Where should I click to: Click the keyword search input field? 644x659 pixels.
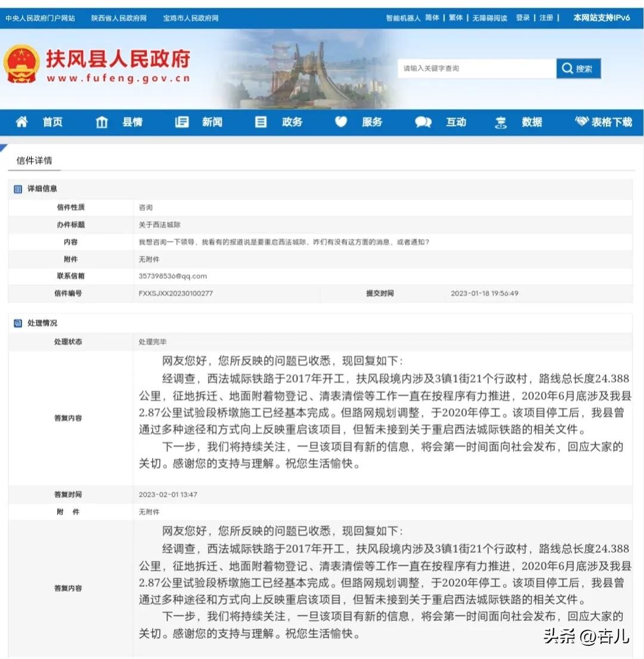[476, 69]
